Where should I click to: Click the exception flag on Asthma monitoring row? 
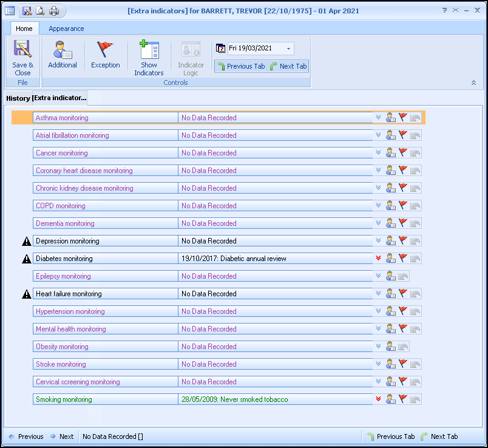[403, 118]
